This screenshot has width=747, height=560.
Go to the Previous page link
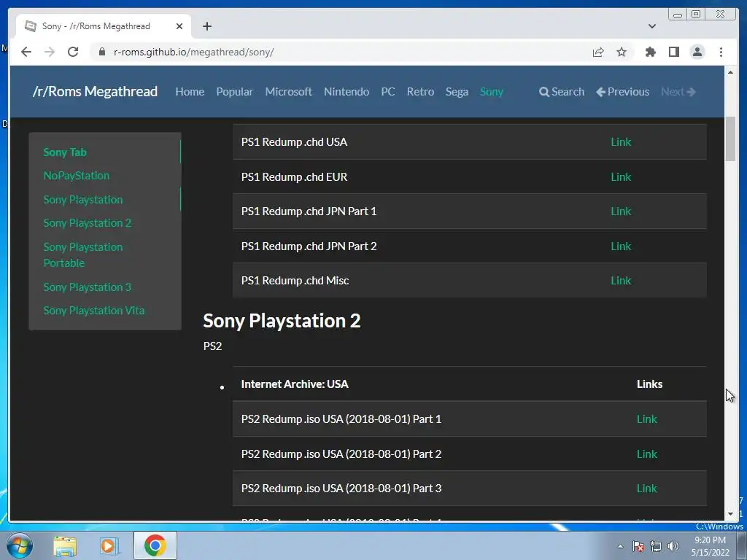coord(623,91)
